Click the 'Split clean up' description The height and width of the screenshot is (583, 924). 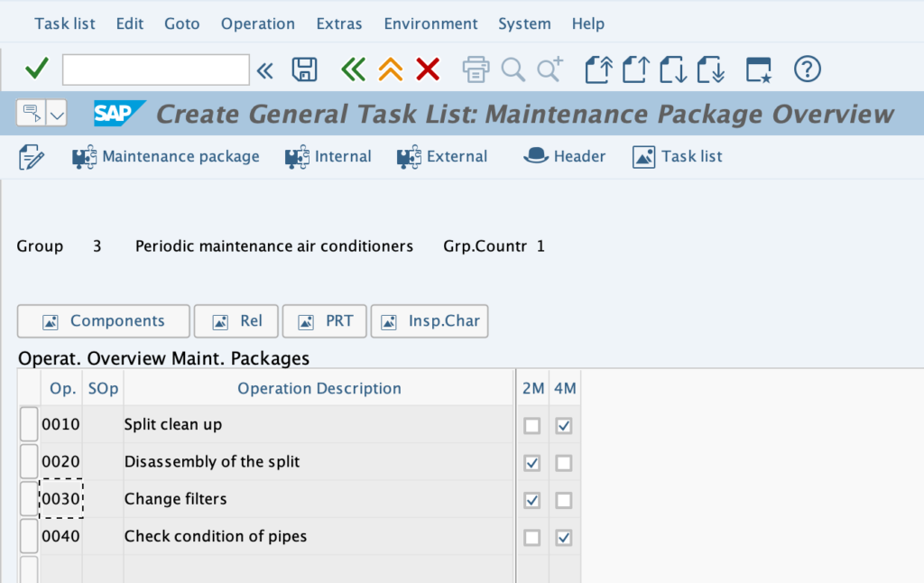point(173,424)
